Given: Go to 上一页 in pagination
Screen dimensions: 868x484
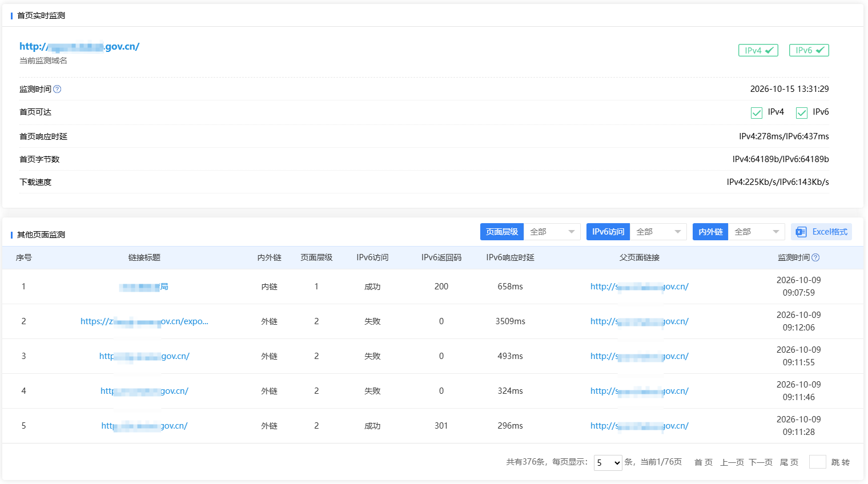Looking at the screenshot, I should (x=732, y=462).
